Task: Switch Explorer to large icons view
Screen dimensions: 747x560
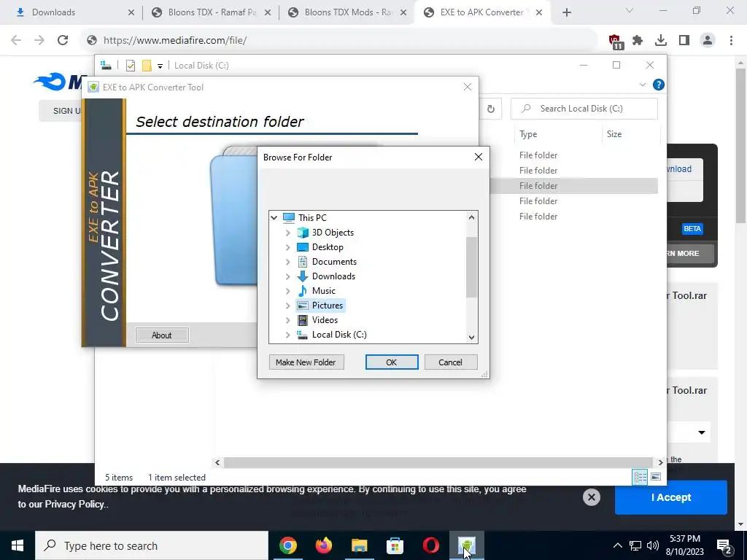Action: click(656, 477)
